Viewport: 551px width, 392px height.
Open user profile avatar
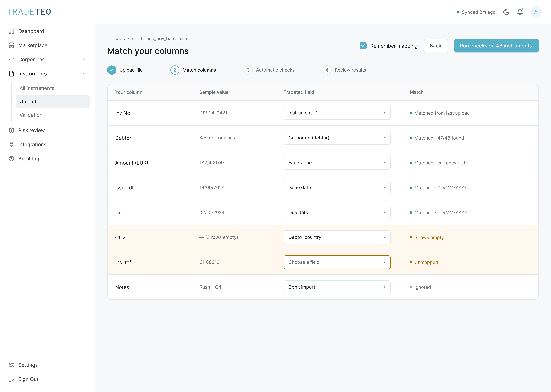pos(536,12)
